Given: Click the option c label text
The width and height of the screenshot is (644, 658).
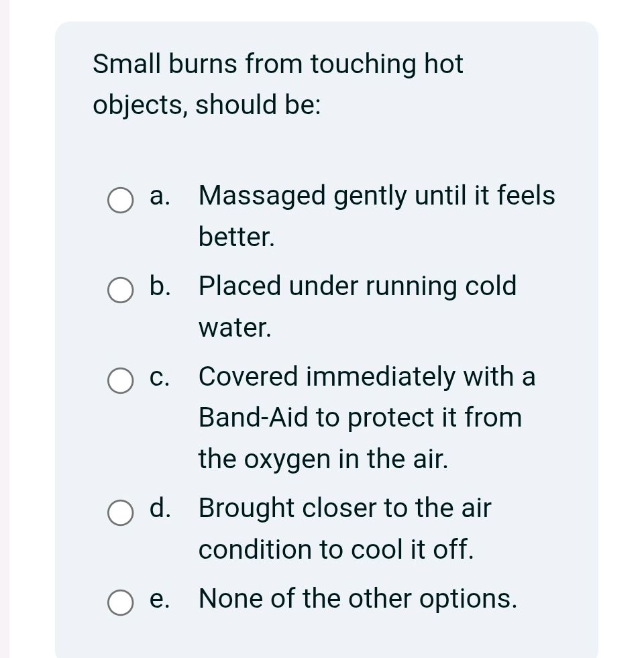Looking at the screenshot, I should (158, 377).
